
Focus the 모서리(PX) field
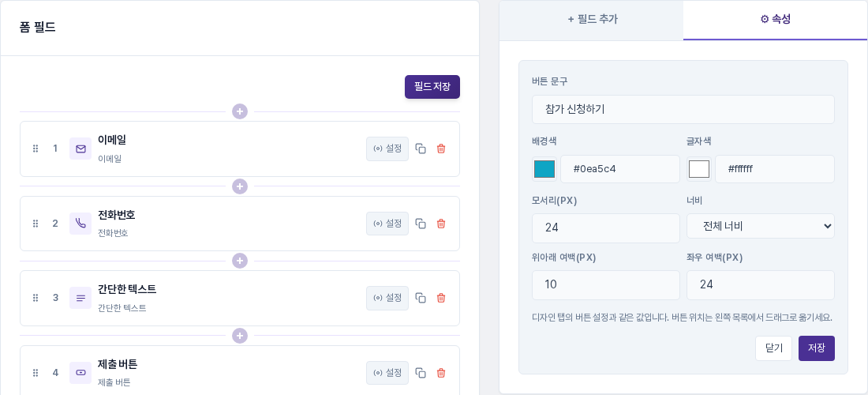click(x=605, y=228)
